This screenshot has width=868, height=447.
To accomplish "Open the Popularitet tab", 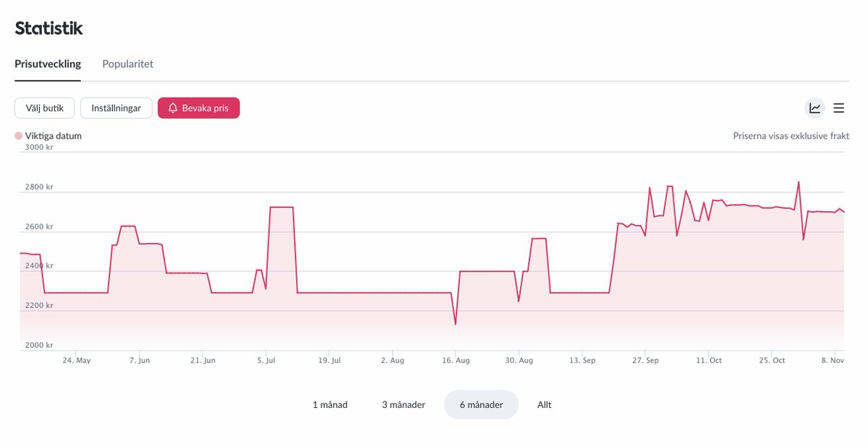I will click(128, 64).
